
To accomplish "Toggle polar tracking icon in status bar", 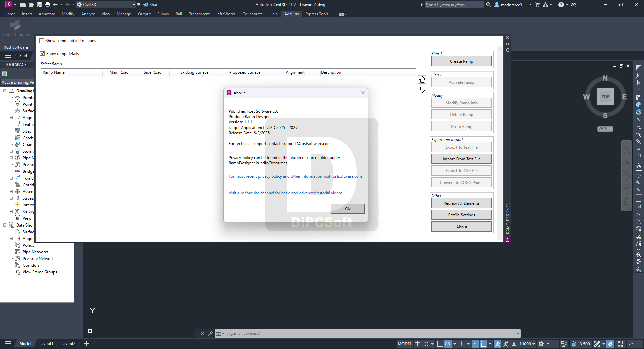I will click(448, 344).
